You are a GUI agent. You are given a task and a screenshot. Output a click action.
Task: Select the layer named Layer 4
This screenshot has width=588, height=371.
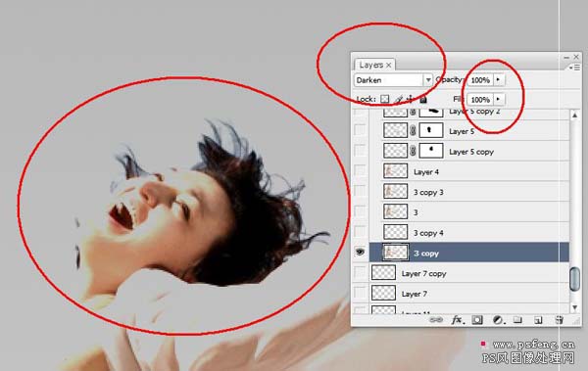pyautogui.click(x=426, y=172)
